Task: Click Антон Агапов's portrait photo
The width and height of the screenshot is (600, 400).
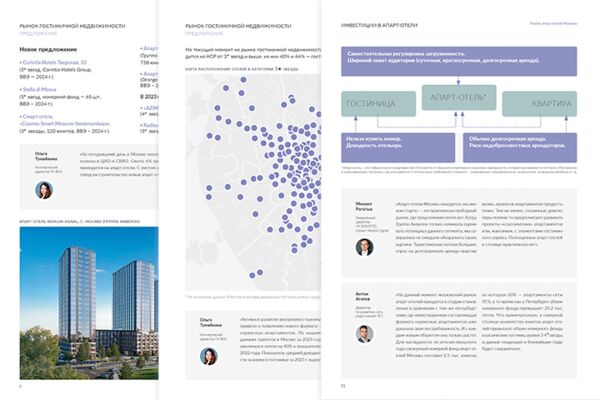Action: point(364,334)
